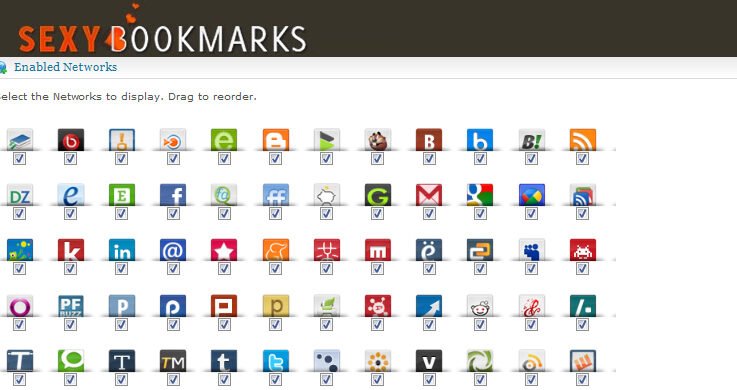The width and height of the screenshot is (737, 390).
Task: Select the Google Bookmarks 'g' icon
Action: 480,195
